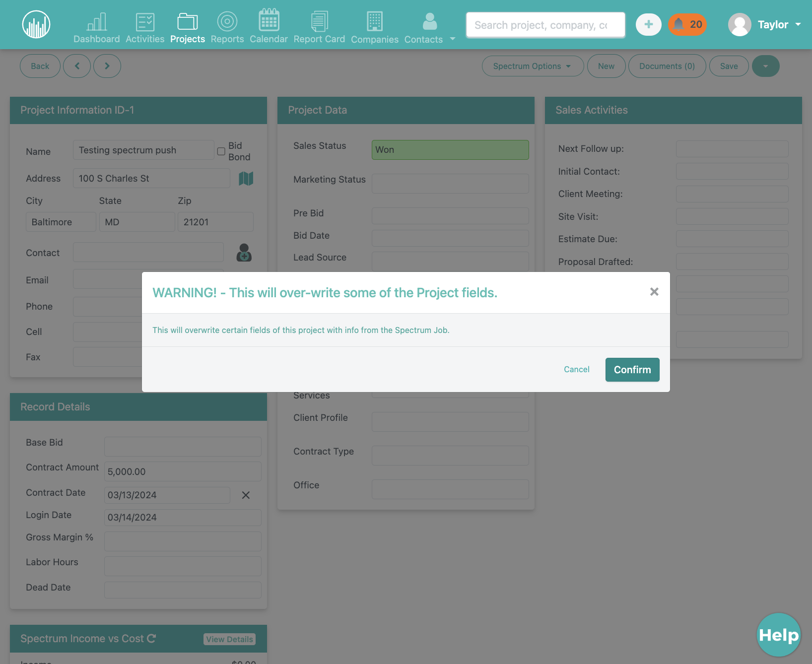
Task: Click the Site Visit date field
Action: click(x=732, y=216)
